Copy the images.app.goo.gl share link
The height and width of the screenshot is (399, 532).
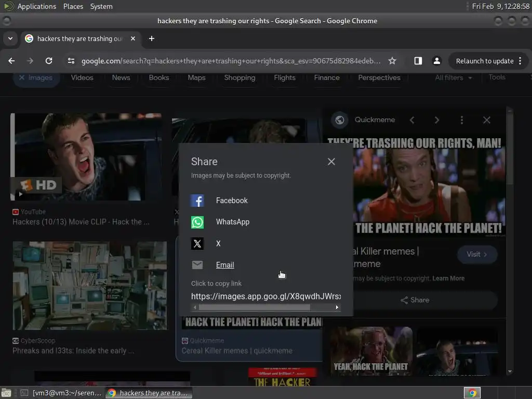266,296
